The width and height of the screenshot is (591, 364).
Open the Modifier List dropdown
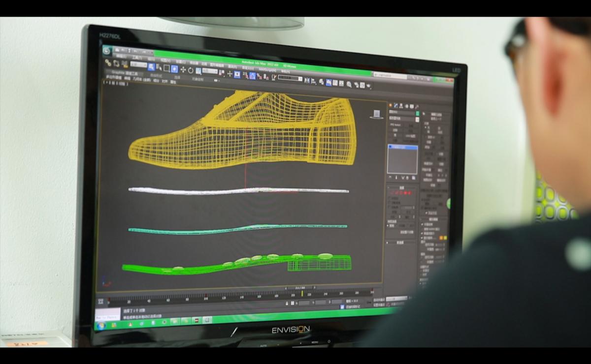(404, 119)
